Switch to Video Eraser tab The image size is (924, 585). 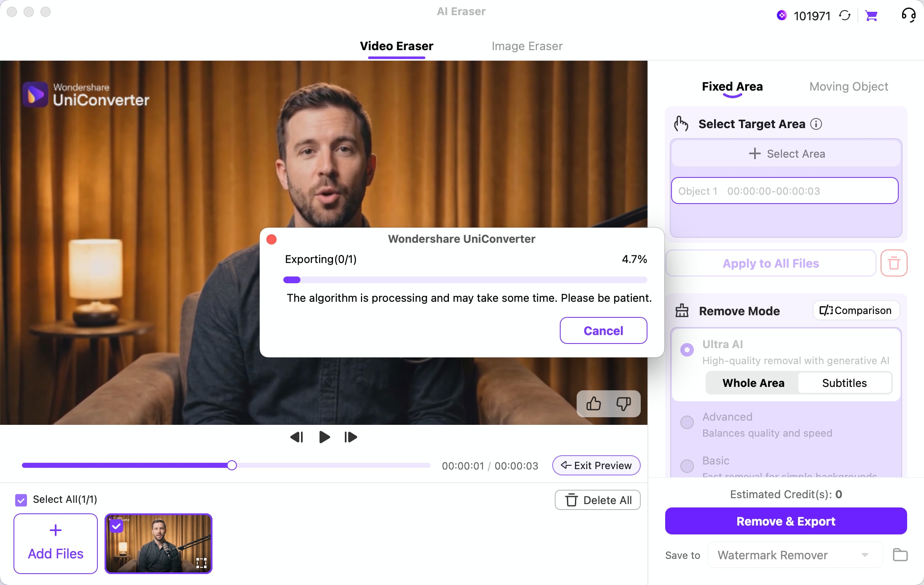pos(397,46)
